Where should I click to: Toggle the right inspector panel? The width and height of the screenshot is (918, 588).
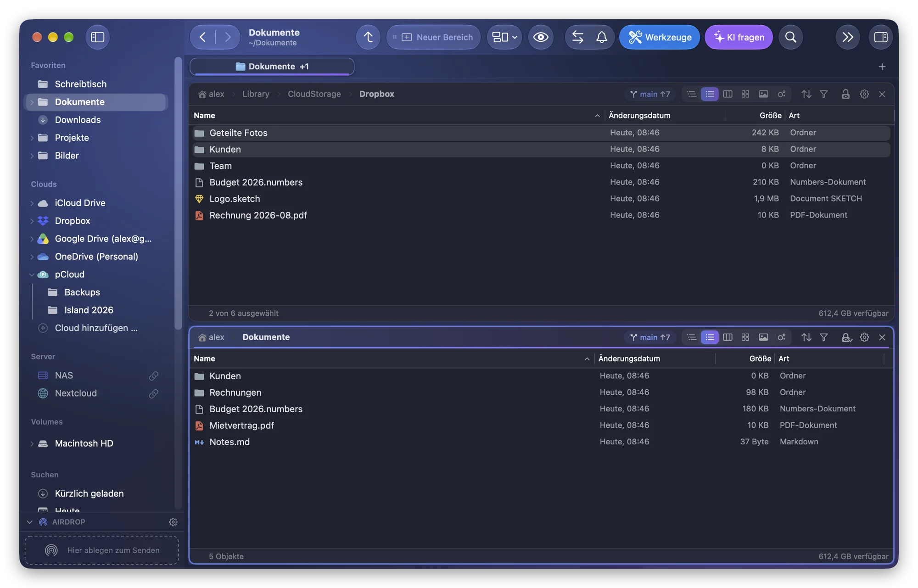tap(880, 37)
